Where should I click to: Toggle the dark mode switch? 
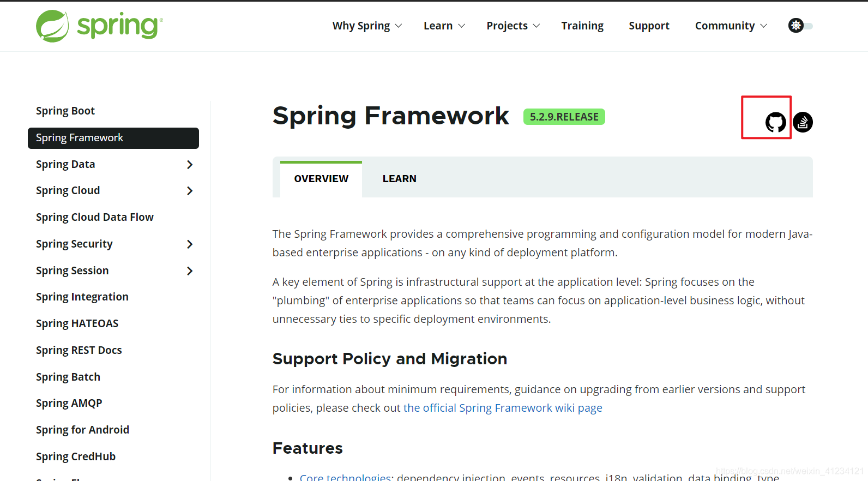coord(800,26)
